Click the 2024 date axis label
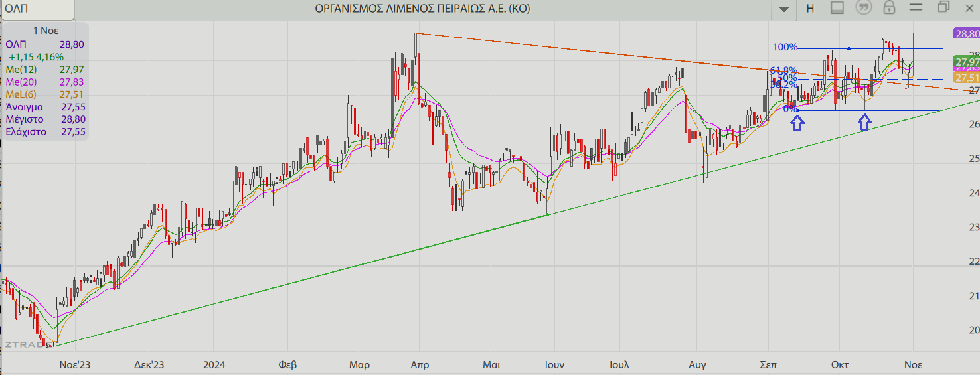 (214, 364)
